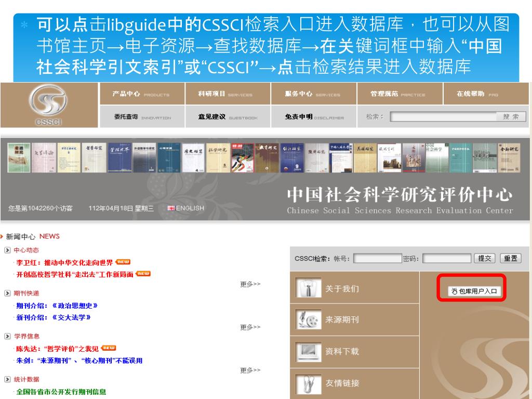The width and height of the screenshot is (532, 399).
Task: Open the 资料下载 link
Action: [342, 352]
